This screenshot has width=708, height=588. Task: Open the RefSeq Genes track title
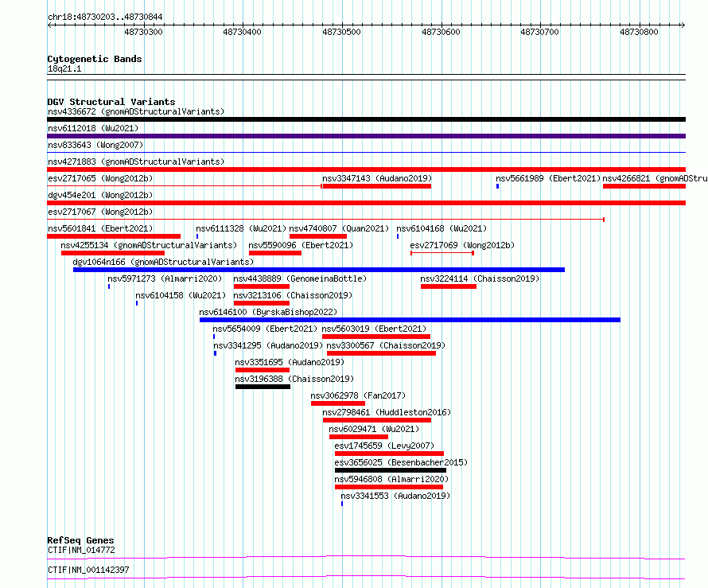click(x=80, y=540)
